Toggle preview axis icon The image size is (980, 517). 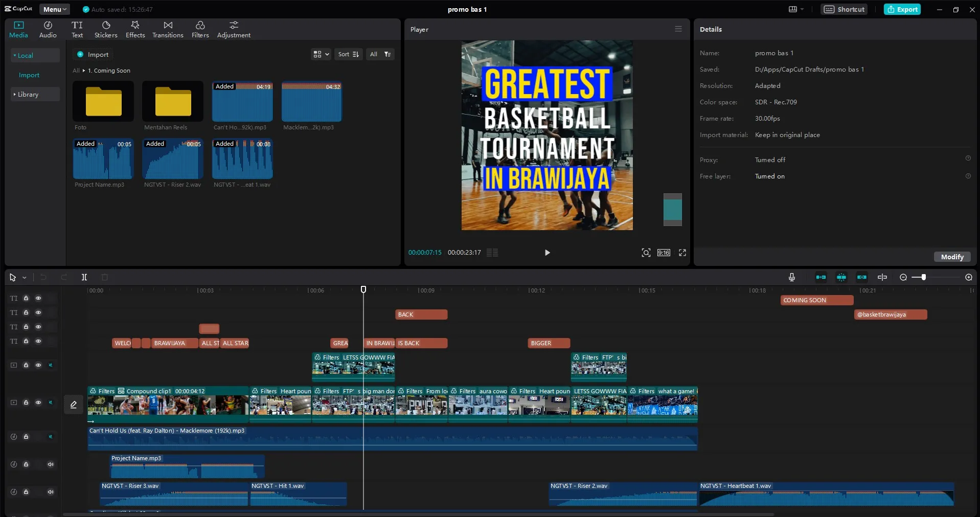point(882,277)
